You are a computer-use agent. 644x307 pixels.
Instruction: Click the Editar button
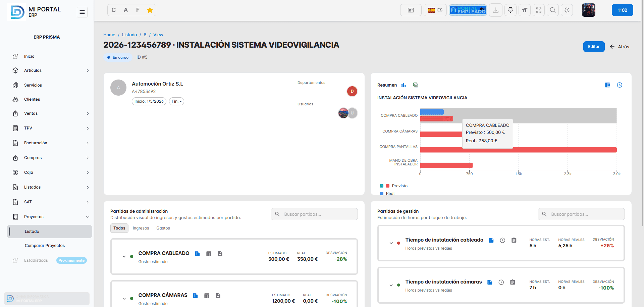coord(594,47)
